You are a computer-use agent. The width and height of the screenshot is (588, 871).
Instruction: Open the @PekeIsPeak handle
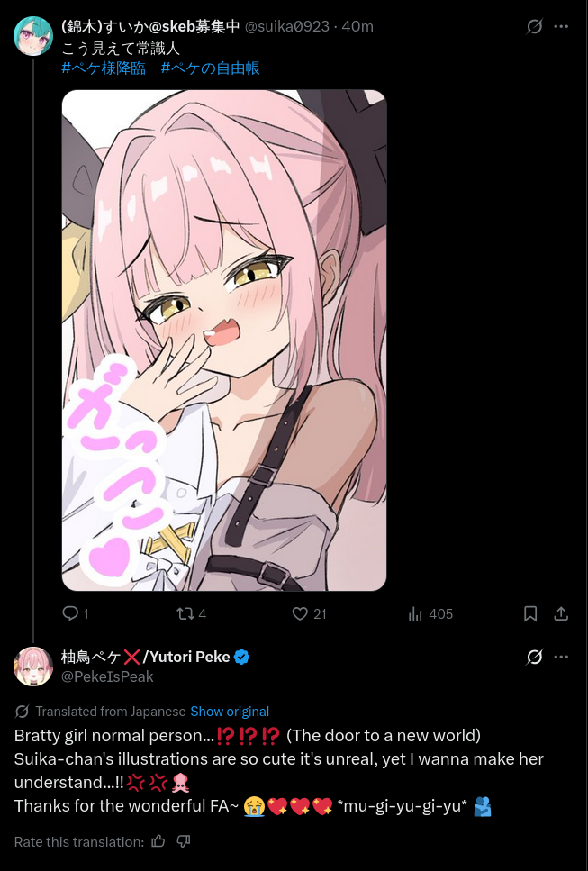(x=107, y=676)
